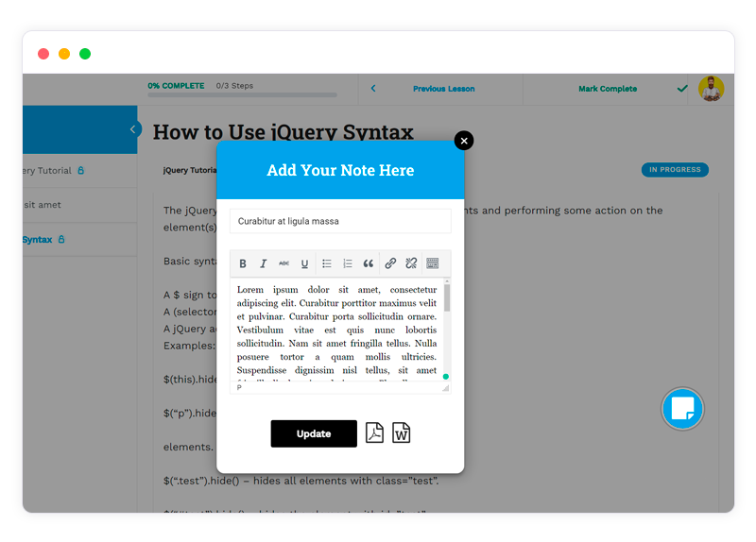Click Mark Complete for this lesson
The image size is (756, 542).
point(608,89)
